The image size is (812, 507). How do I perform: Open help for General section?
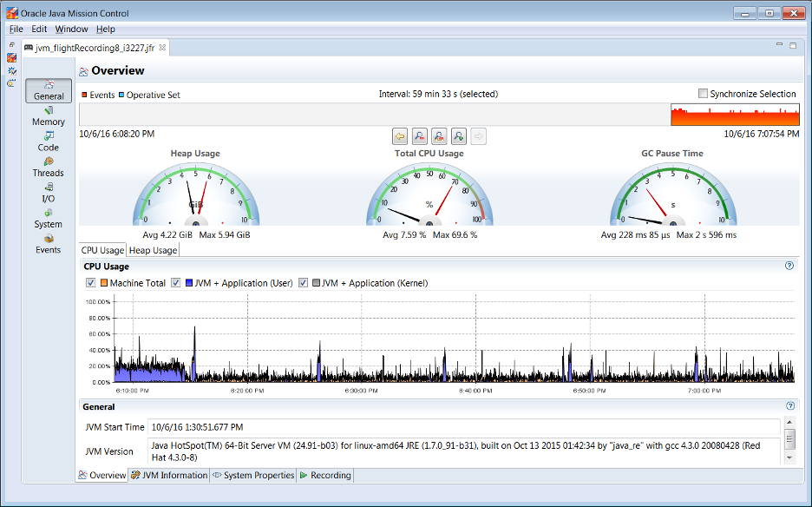[x=790, y=406]
